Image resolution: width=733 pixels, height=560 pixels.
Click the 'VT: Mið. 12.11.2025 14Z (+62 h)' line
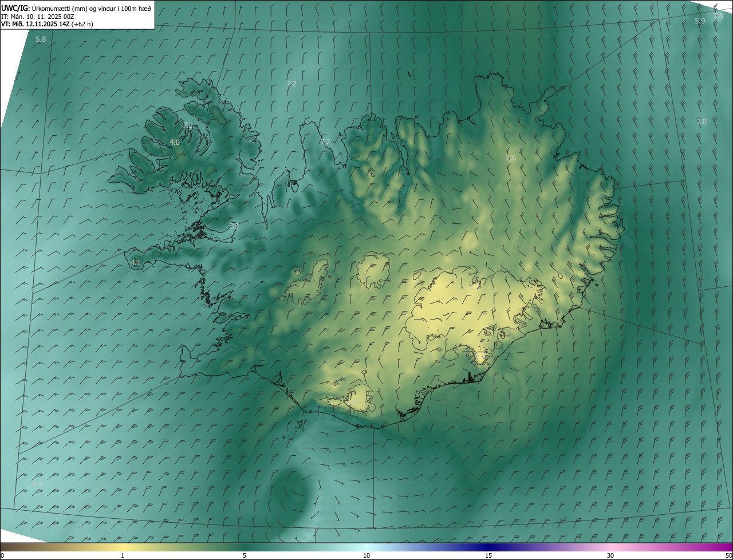pos(47,24)
